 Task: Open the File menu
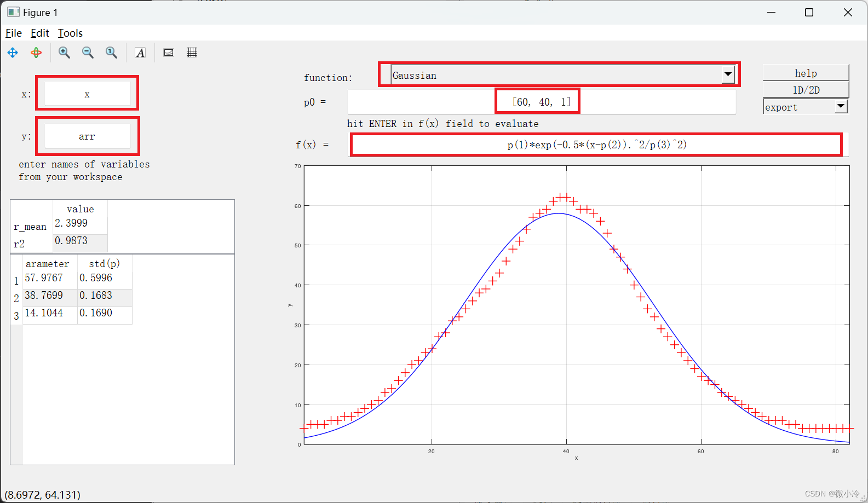tap(14, 33)
